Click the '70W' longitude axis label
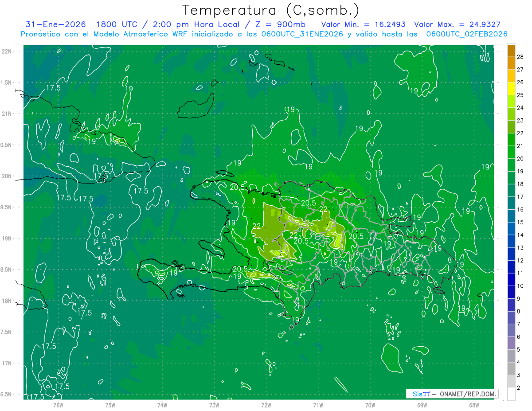Screen dimensions: 532x411 [370, 405]
